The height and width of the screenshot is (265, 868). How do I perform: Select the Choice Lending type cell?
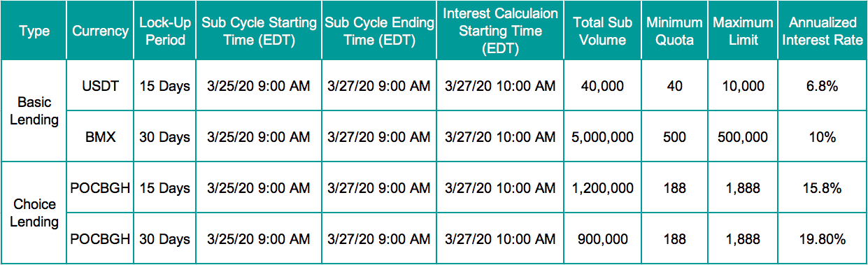(x=35, y=213)
